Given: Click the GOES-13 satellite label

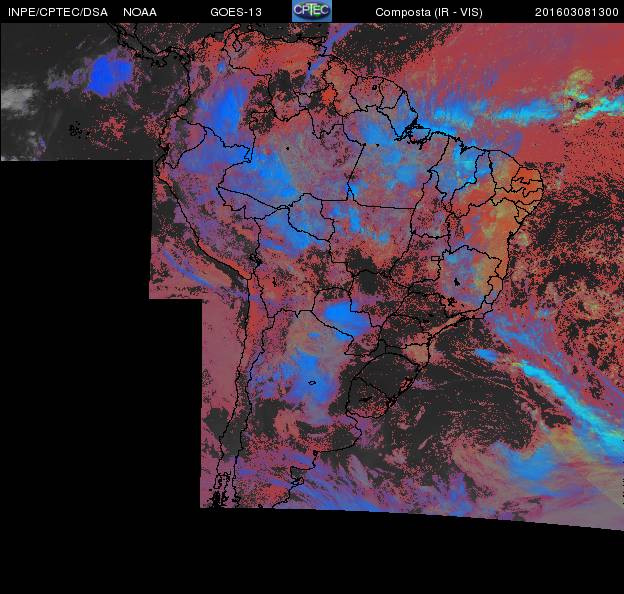Looking at the screenshot, I should coord(236,12).
